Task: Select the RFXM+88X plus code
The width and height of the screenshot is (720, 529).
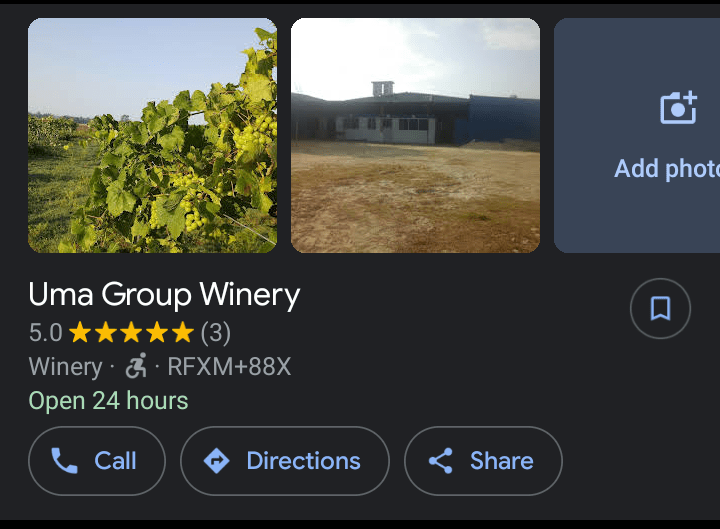Action: click(229, 366)
